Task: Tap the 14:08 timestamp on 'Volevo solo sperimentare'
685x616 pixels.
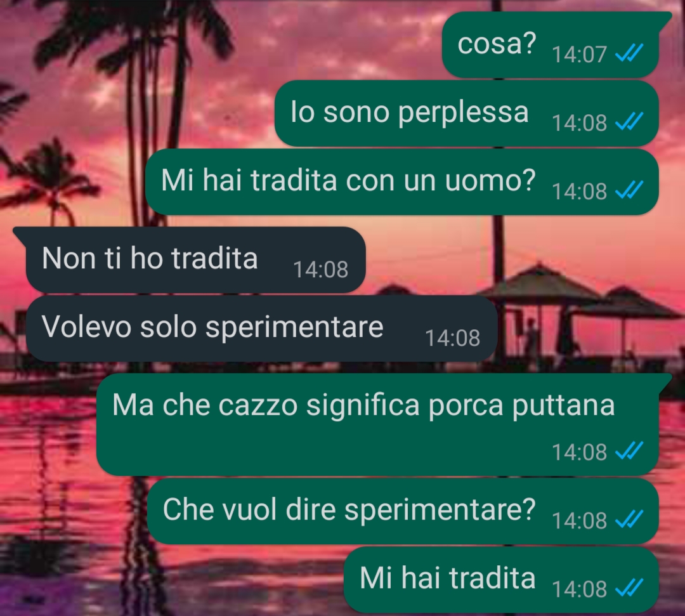Action: [453, 338]
